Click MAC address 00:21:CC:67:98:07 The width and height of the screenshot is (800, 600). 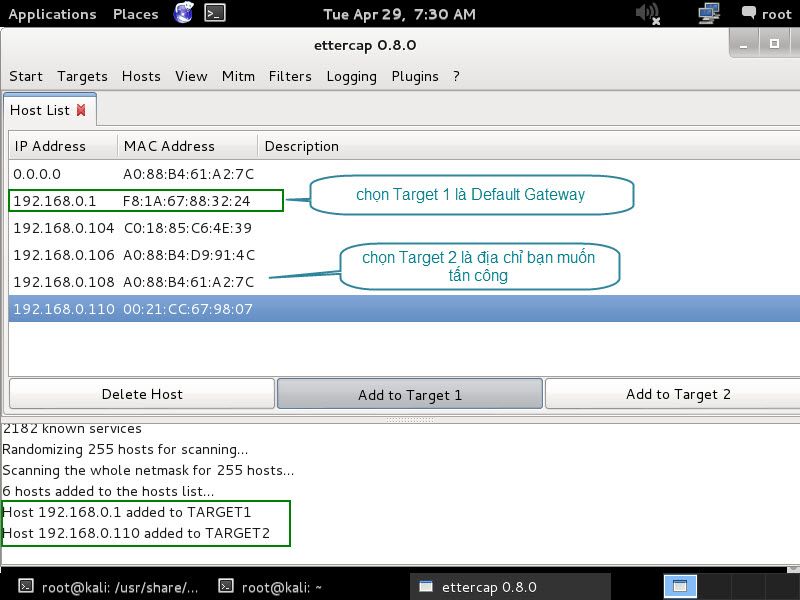[188, 309]
